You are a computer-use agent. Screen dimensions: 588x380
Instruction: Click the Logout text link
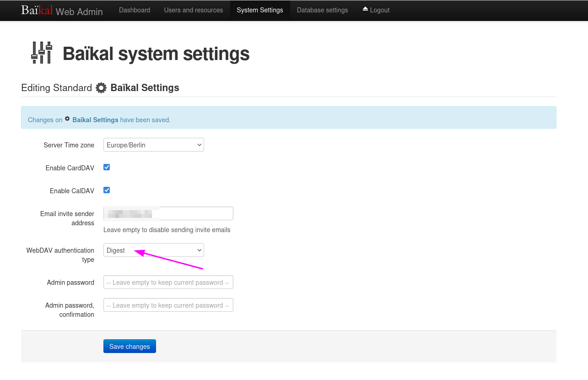tap(380, 10)
